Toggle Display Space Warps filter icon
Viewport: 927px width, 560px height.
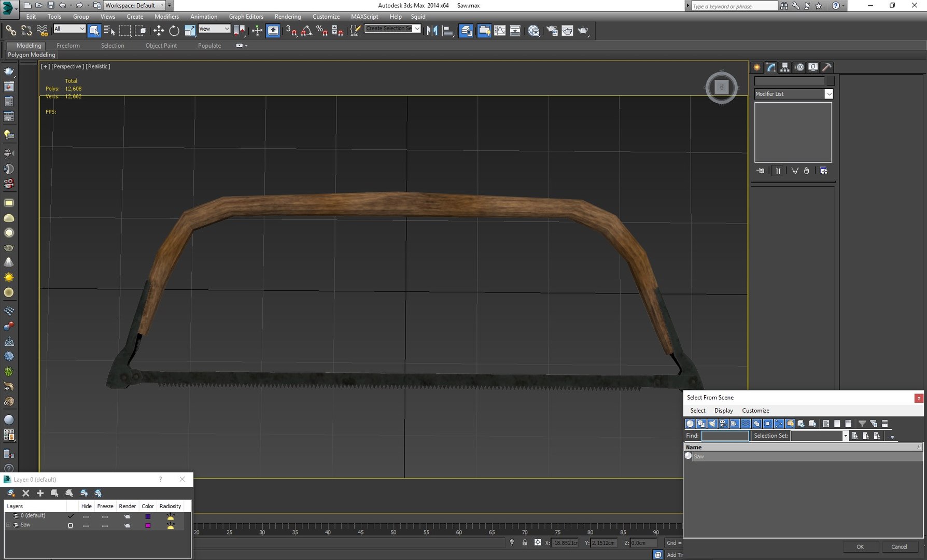[746, 424]
